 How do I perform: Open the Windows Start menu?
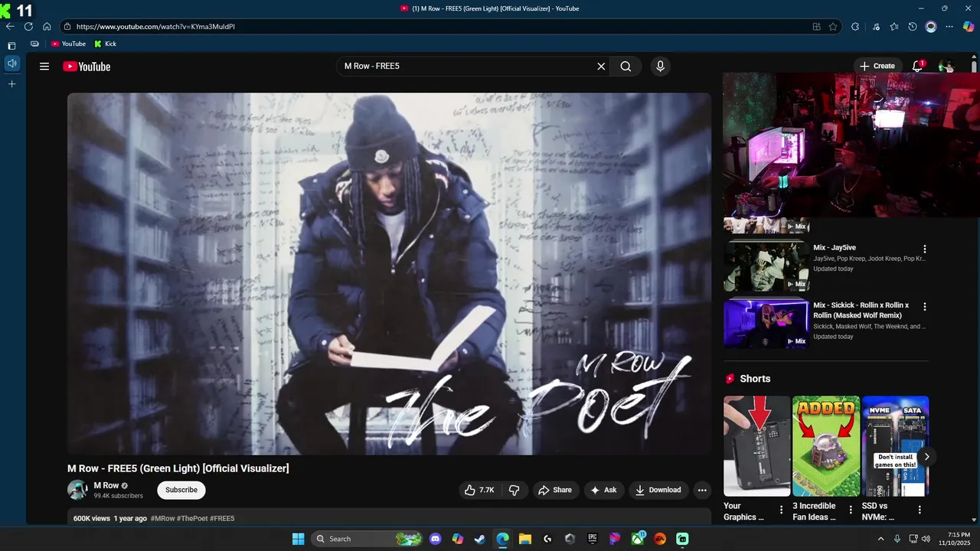click(x=298, y=539)
